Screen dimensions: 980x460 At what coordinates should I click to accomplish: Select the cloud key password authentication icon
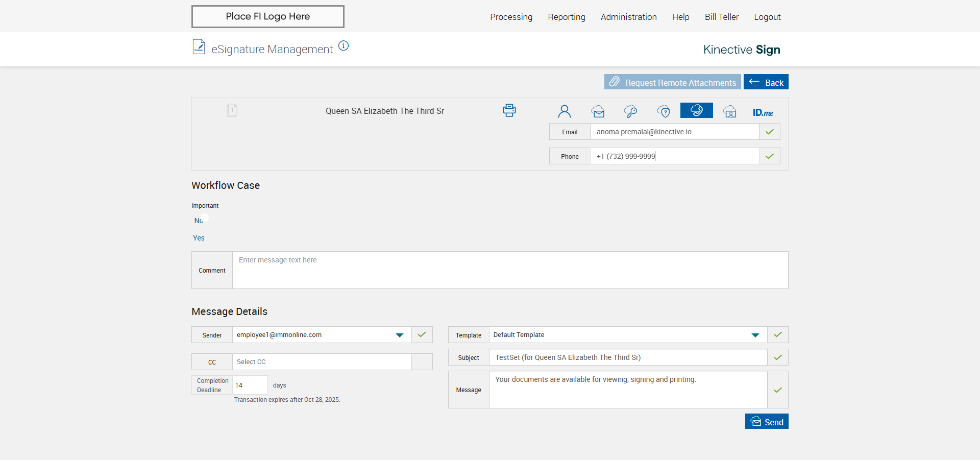coord(630,111)
